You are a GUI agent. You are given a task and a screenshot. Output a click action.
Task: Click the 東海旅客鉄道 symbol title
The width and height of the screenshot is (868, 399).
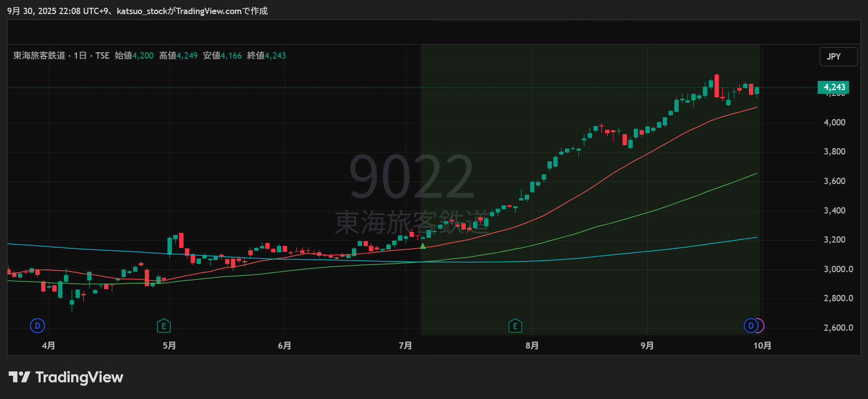coord(39,56)
